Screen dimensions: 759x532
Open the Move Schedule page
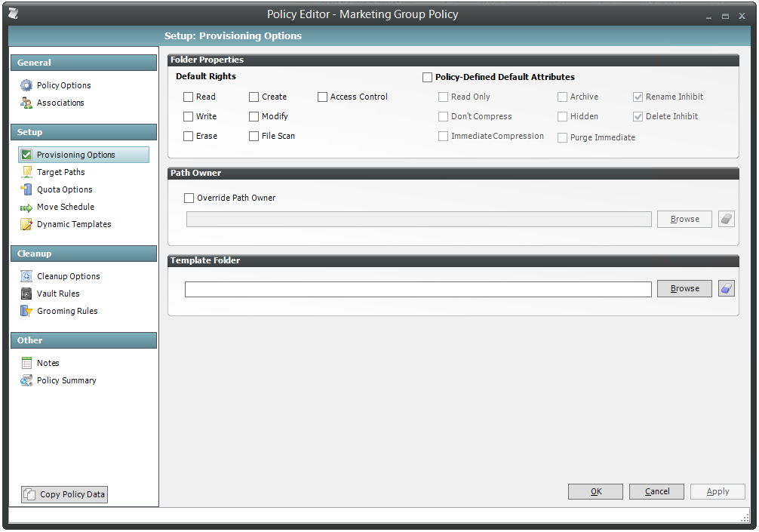(66, 207)
